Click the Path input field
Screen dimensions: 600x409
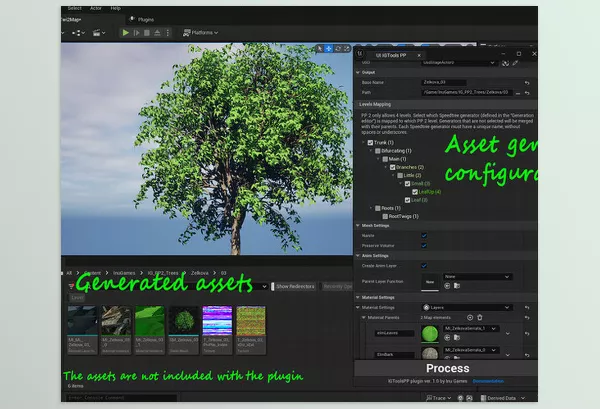(466, 92)
